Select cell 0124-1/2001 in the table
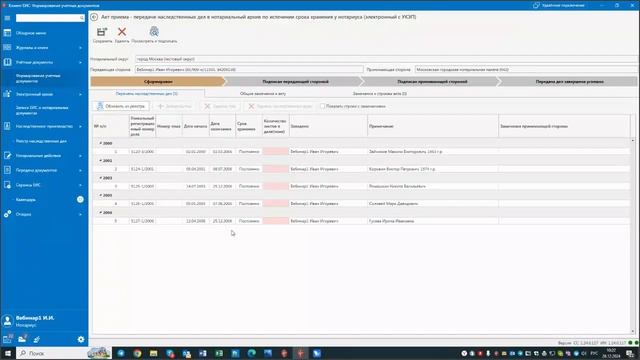This screenshot has height=360, width=640. pyautogui.click(x=142, y=169)
